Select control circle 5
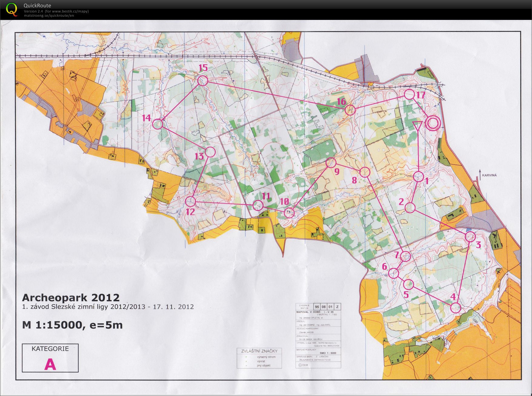532x396 pixels. tap(409, 284)
